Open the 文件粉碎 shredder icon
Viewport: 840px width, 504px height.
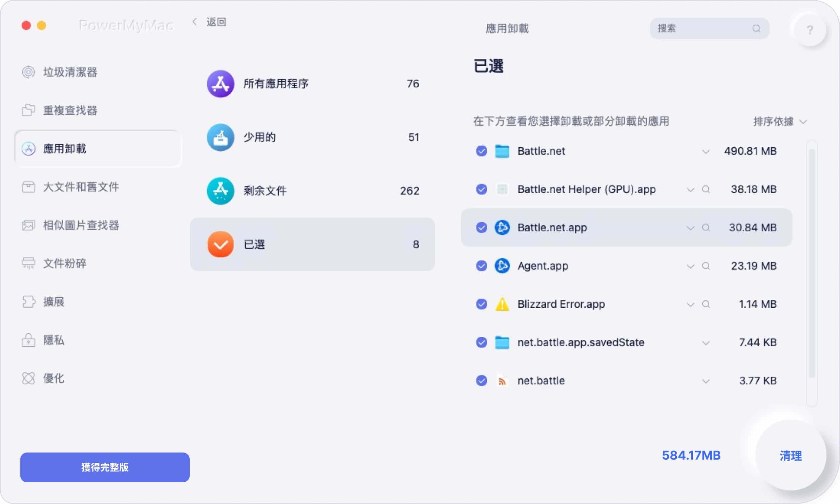(28, 263)
